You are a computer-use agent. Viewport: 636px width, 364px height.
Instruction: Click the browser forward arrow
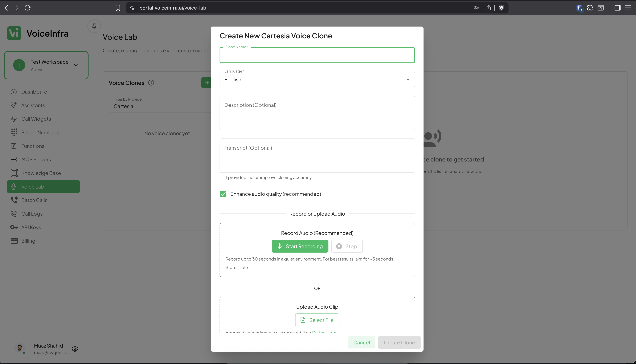point(17,8)
